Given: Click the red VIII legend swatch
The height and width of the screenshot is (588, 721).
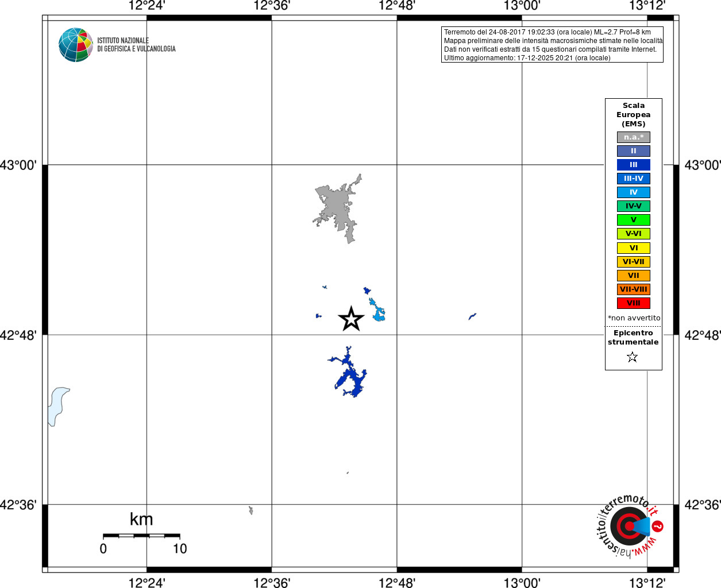Looking at the screenshot, I should point(634,303).
